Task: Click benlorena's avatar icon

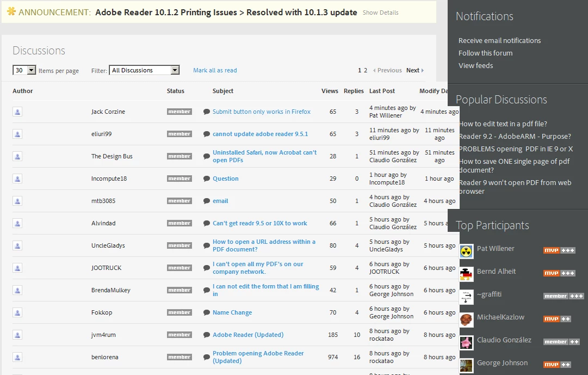Action: [x=17, y=357]
